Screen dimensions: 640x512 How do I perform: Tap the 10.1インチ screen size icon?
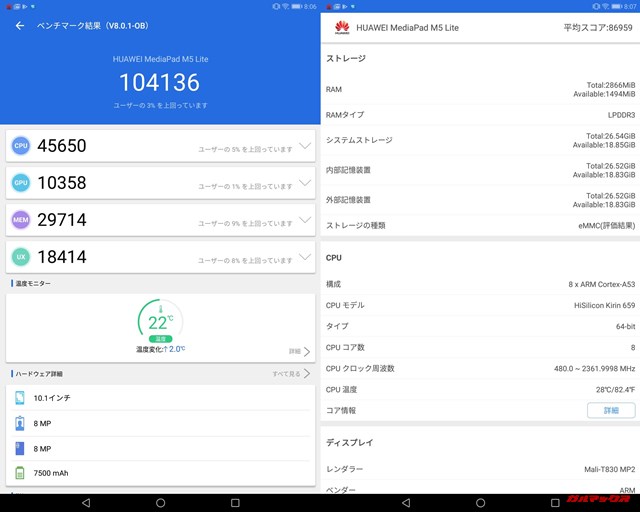coord(20,398)
